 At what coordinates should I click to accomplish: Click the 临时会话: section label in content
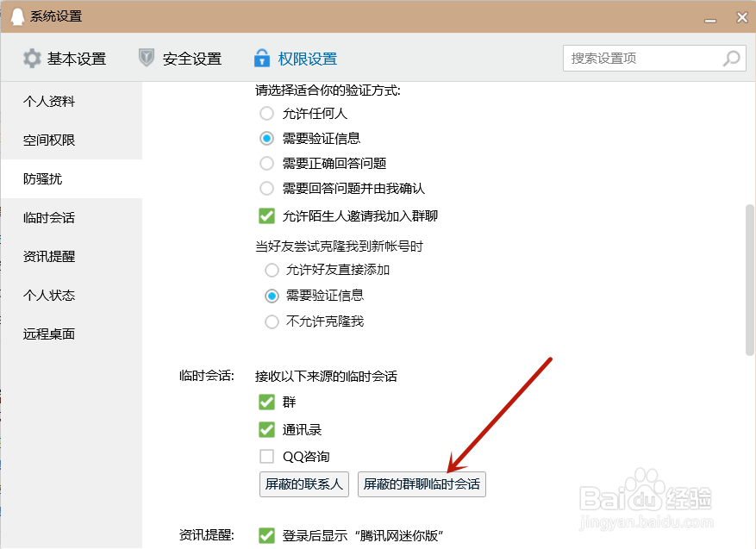pyautogui.click(x=206, y=376)
